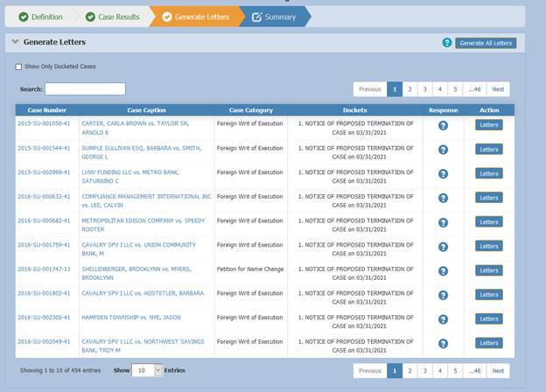Jump to page 46 in bottom pagination
546x392 pixels.
point(474,371)
